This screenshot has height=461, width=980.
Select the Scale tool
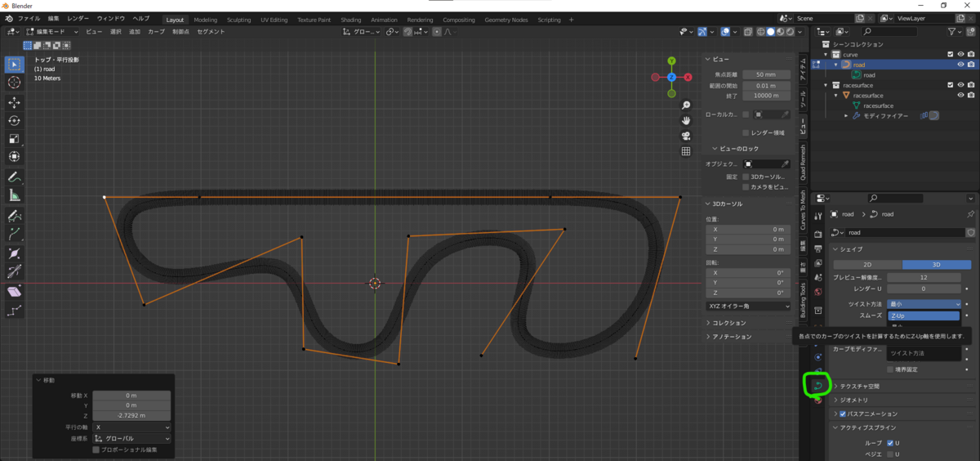14,138
